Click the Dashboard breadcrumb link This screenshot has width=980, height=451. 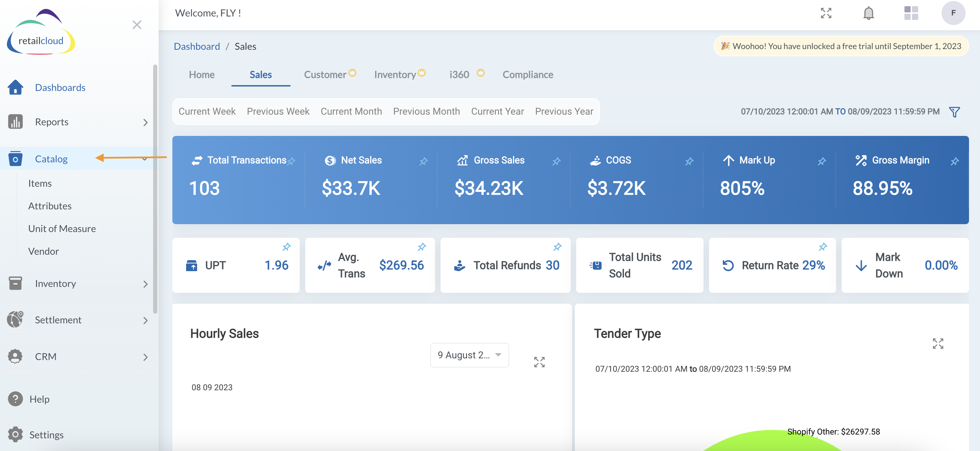coord(197,46)
